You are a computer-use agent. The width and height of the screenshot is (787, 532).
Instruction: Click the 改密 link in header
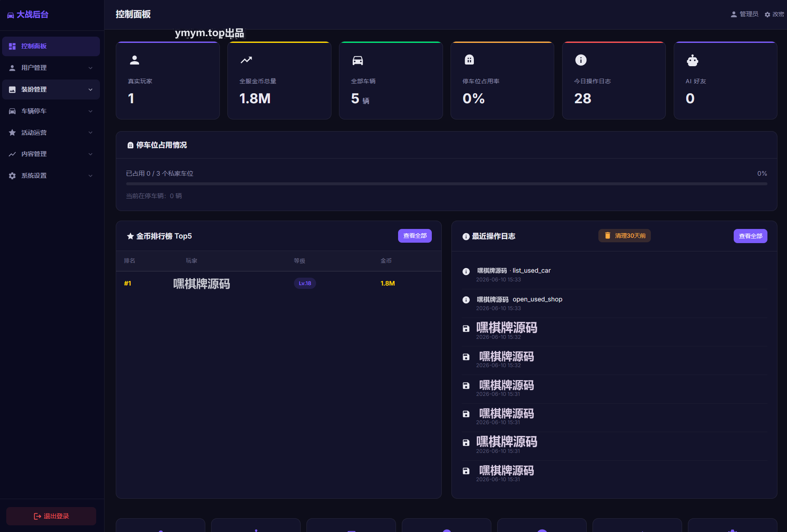click(774, 14)
